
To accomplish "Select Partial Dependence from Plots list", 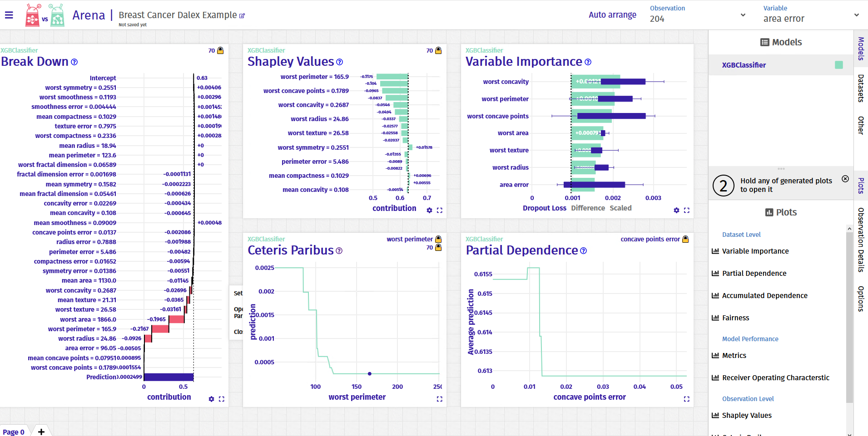I will click(x=754, y=273).
